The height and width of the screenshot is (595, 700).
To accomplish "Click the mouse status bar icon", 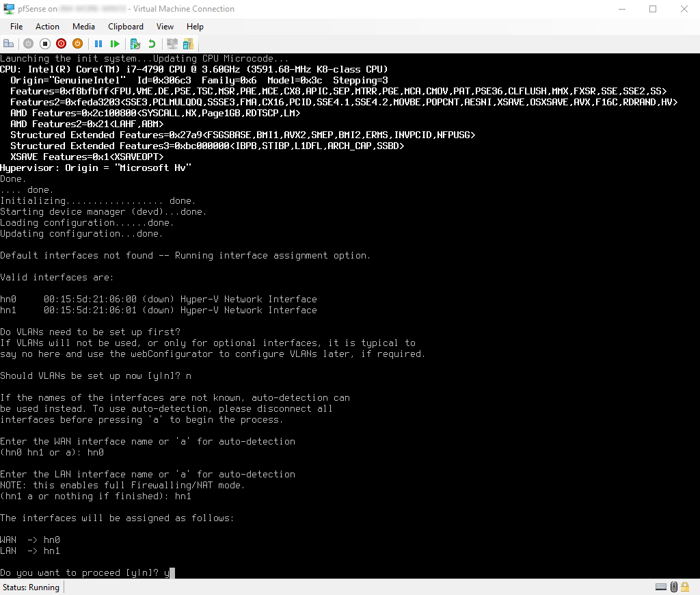I will 674,587.
